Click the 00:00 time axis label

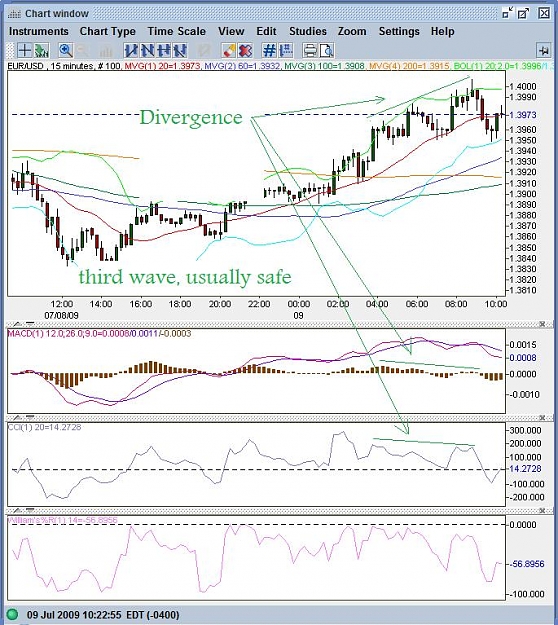(x=299, y=304)
